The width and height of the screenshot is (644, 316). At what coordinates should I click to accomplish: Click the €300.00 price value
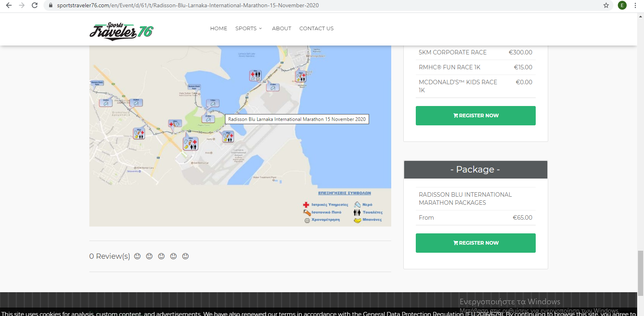[520, 52]
